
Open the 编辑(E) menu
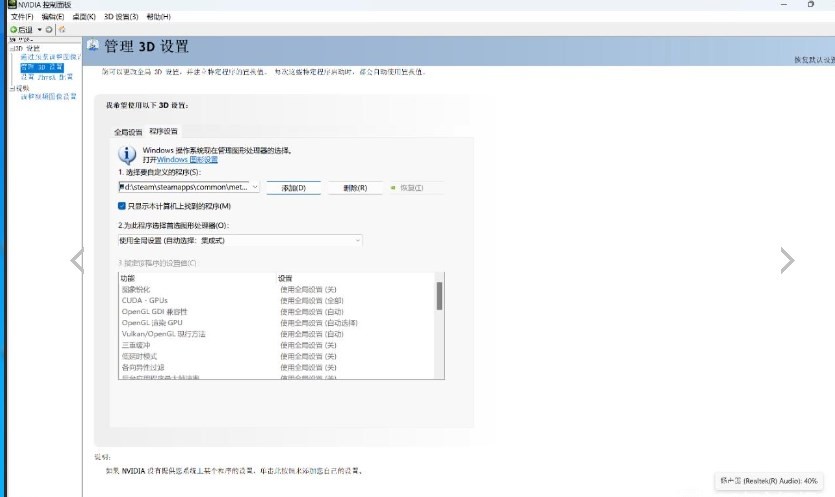click(53, 17)
